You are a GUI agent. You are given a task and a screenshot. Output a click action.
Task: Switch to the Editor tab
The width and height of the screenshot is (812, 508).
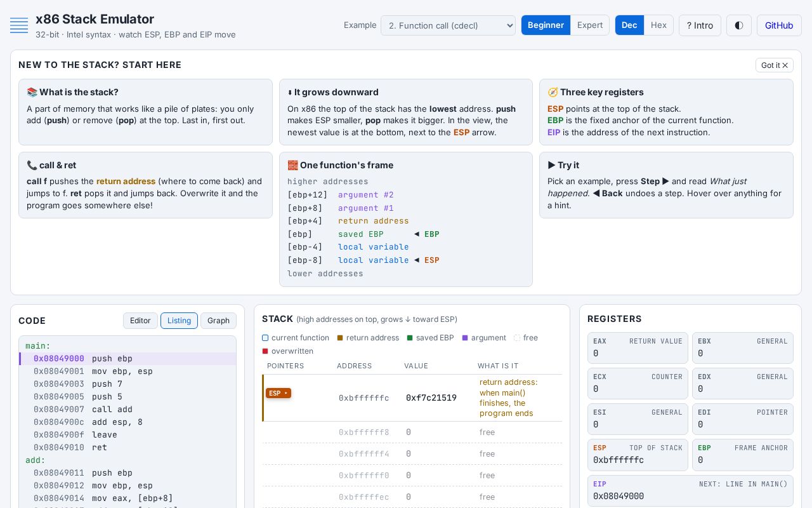point(140,321)
